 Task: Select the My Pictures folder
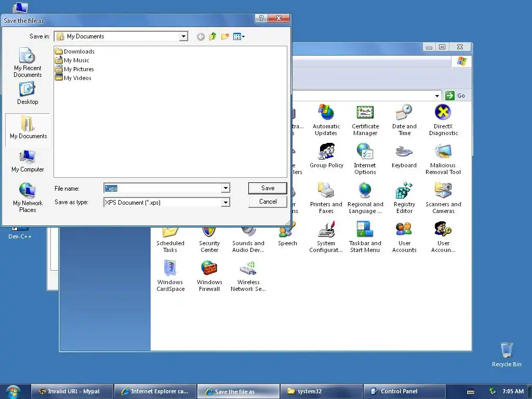pos(74,69)
